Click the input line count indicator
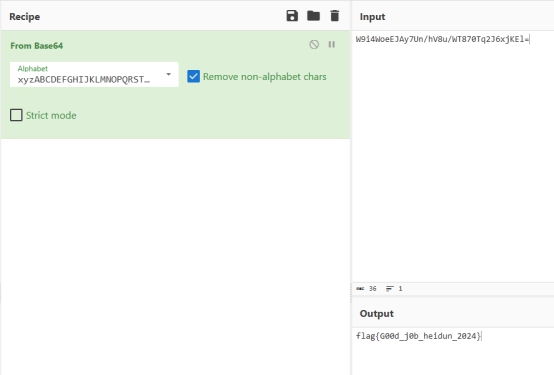554x375 pixels. pyautogui.click(x=394, y=289)
